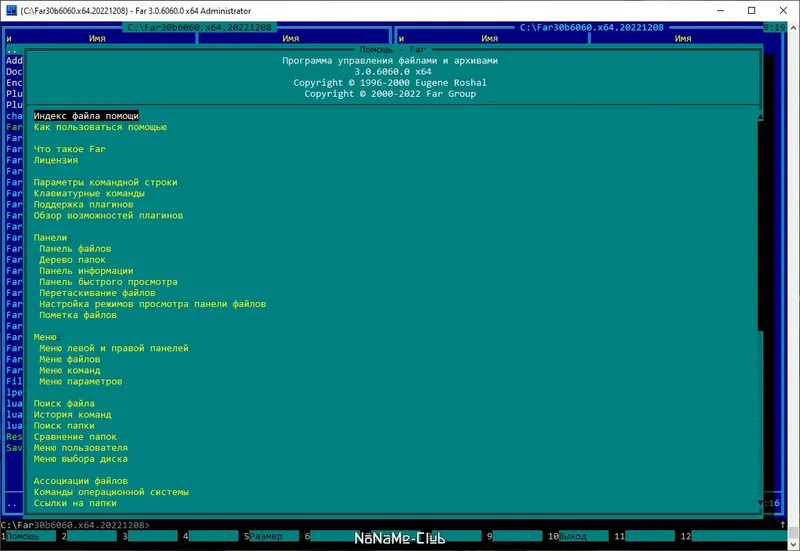Click the right panel path title

(592, 28)
